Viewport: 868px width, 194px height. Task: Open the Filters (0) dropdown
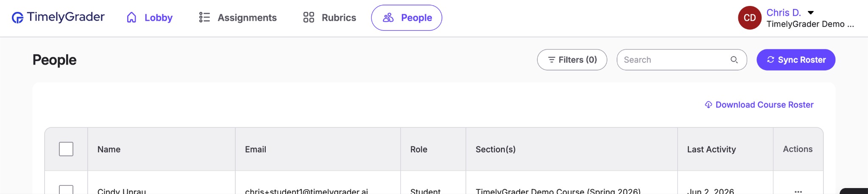coord(572,60)
